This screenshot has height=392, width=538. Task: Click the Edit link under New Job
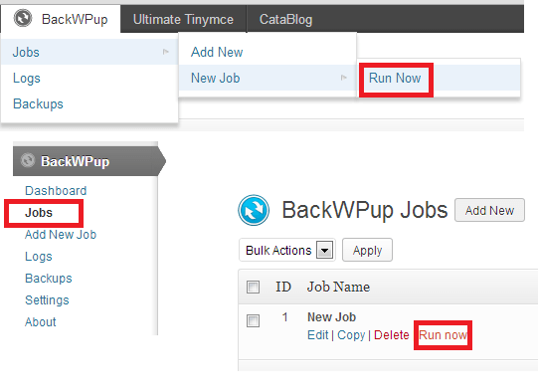(x=317, y=334)
